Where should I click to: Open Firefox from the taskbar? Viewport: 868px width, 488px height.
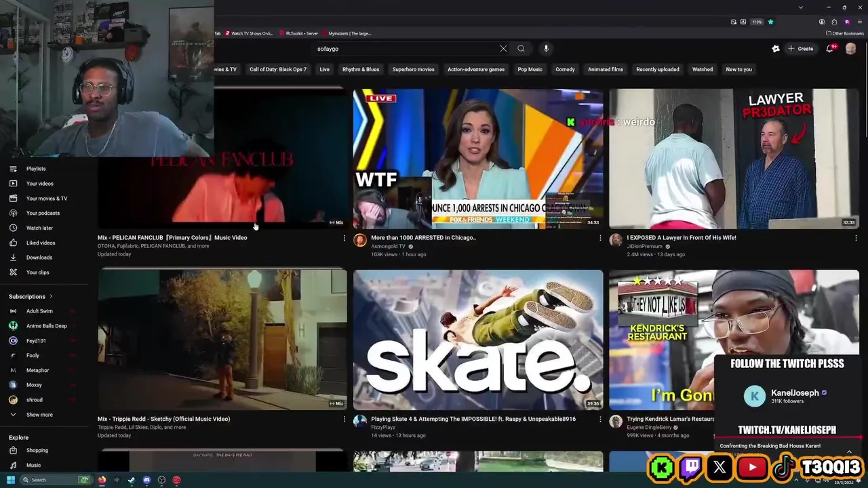[x=102, y=480]
